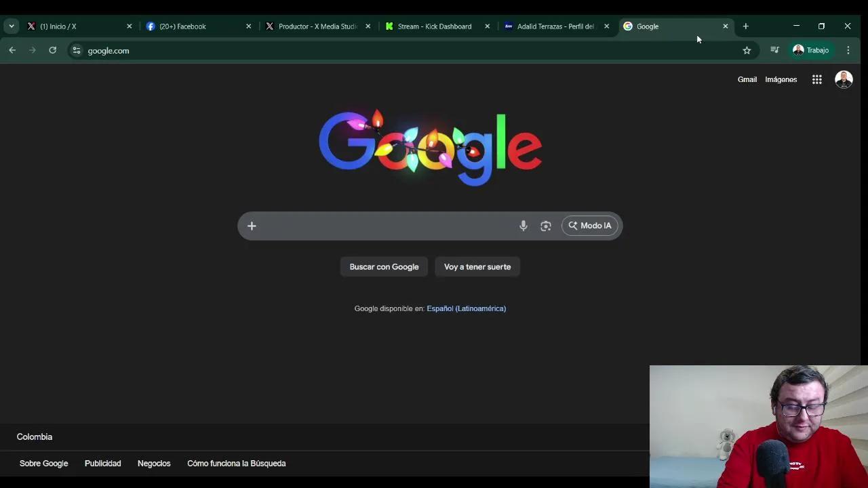This screenshot has height=488, width=868.
Task: Activate Modo IA search mode
Action: pos(589,225)
